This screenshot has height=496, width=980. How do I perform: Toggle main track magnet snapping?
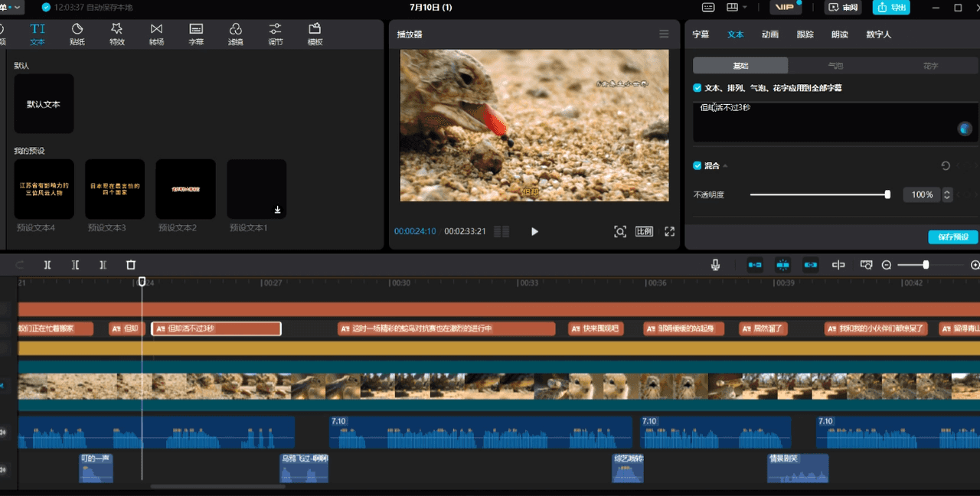pyautogui.click(x=755, y=265)
